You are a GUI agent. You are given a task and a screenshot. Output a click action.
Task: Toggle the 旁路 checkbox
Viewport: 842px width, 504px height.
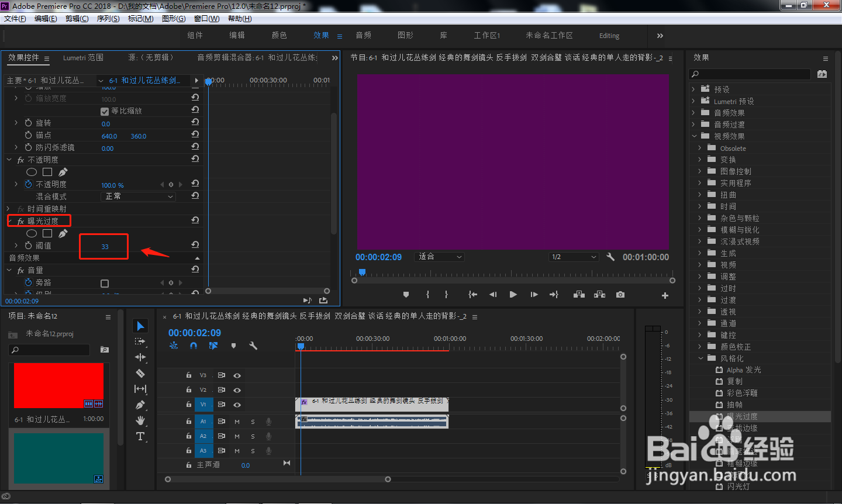(x=105, y=284)
